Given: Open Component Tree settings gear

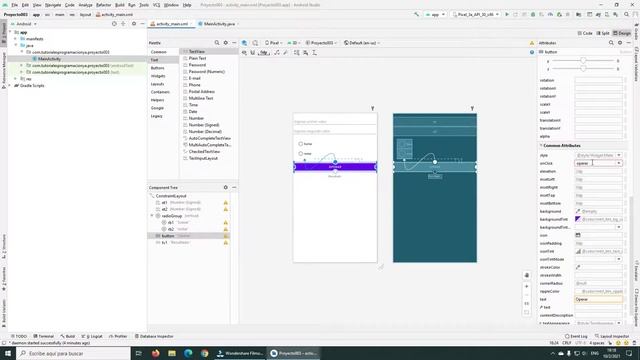Looking at the screenshot, I should (225, 187).
